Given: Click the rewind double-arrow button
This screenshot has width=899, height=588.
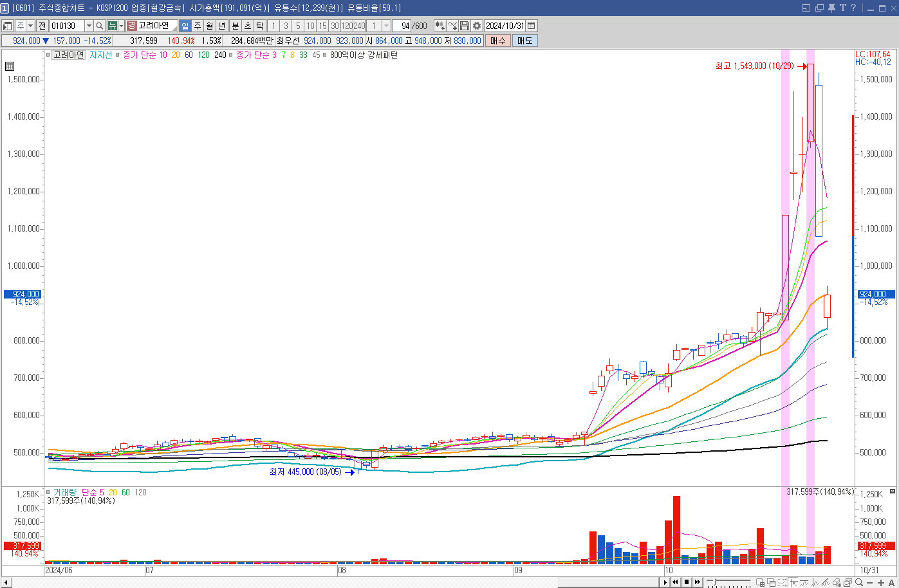Looking at the screenshot, I should click(x=675, y=582).
